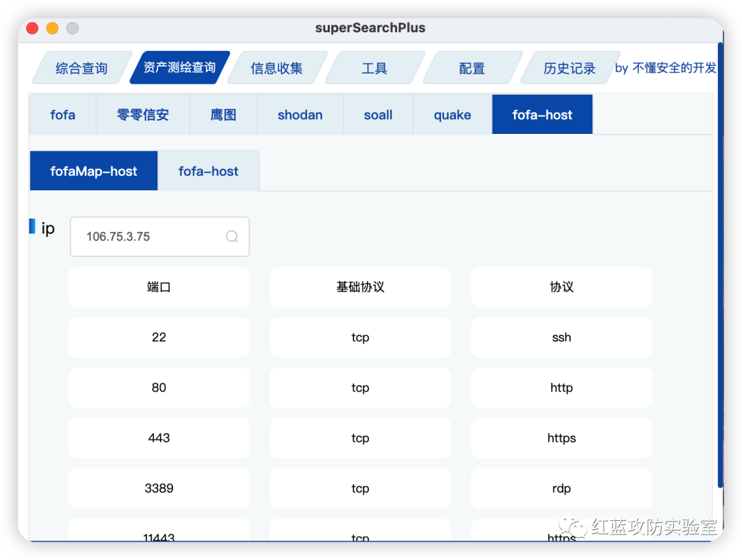Screen dimensions: 742x560
Task: Click the https cell in the 443 row
Action: [562, 438]
